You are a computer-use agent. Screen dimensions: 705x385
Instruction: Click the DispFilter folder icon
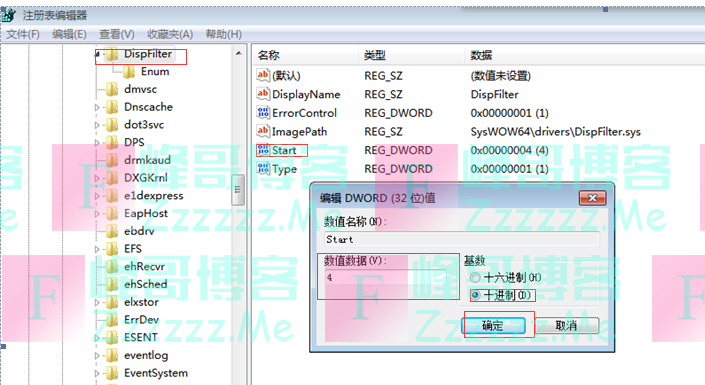[112, 54]
